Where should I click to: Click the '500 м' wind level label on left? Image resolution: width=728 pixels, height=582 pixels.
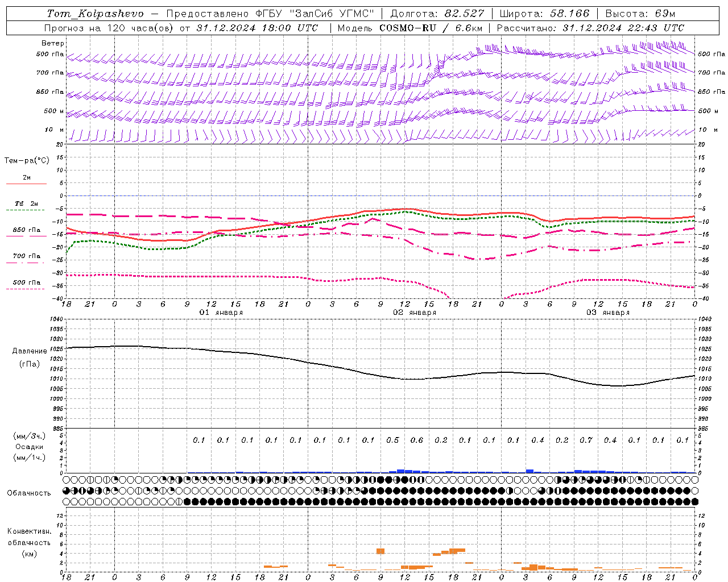[x=54, y=111]
